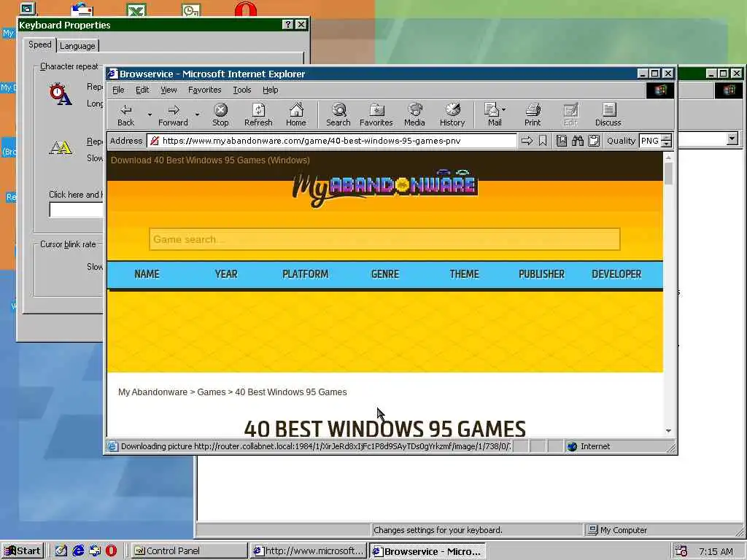Click the Discuss toolbar button
Screen dimensions: 747x560
click(x=608, y=115)
